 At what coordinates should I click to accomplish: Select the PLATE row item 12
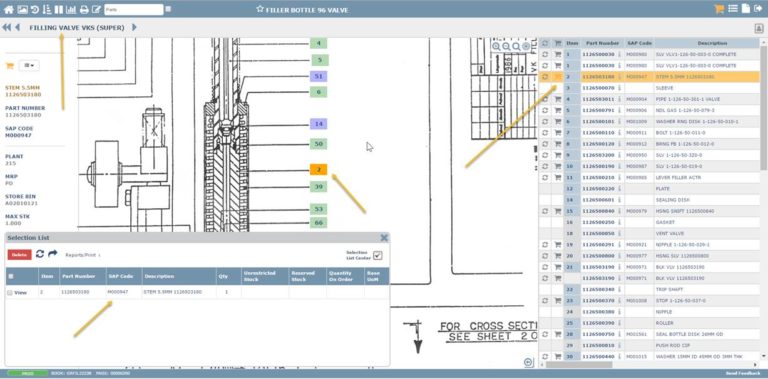click(x=649, y=189)
